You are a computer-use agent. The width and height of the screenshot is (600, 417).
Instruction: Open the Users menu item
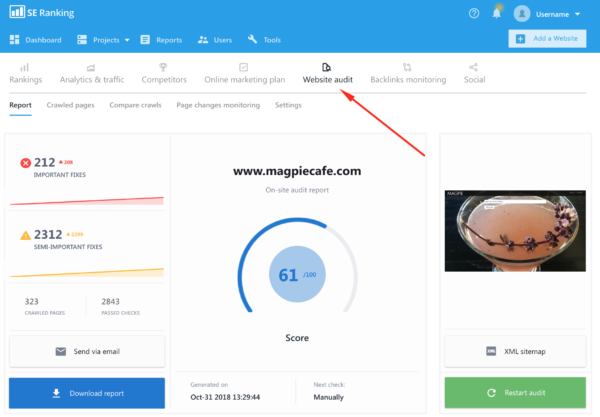click(223, 40)
